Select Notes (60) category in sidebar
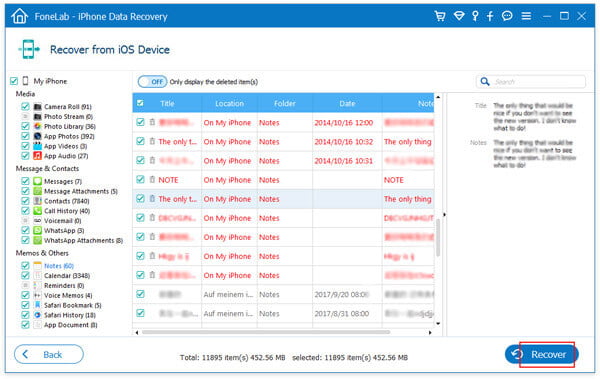The image size is (600, 379). (59, 266)
